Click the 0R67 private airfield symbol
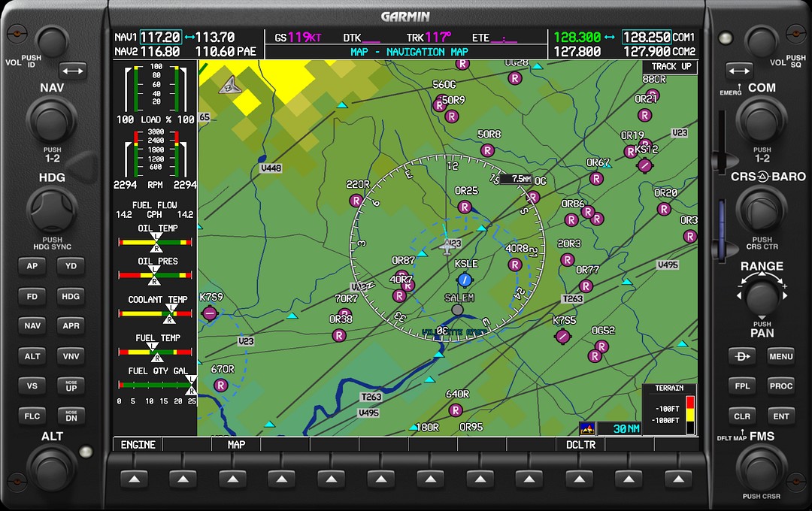The height and width of the screenshot is (511, 812). click(596, 179)
